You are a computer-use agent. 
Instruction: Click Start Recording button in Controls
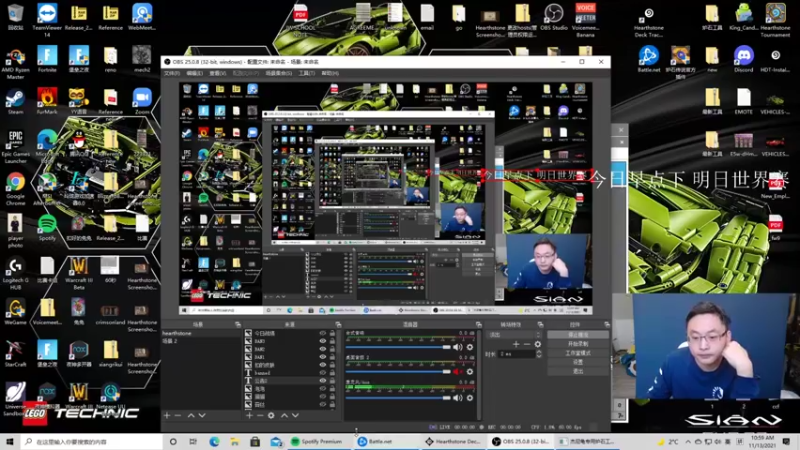pos(578,344)
